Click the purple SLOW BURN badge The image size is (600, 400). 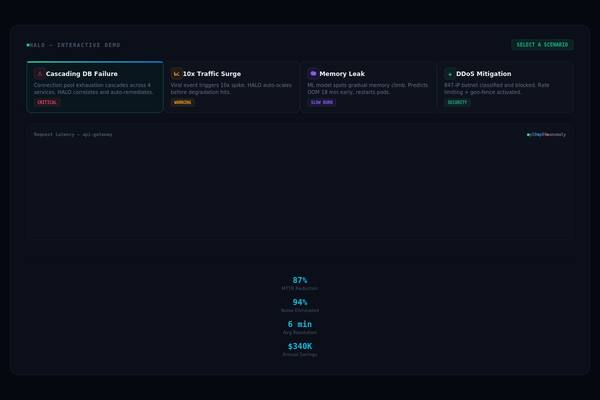pyautogui.click(x=322, y=102)
